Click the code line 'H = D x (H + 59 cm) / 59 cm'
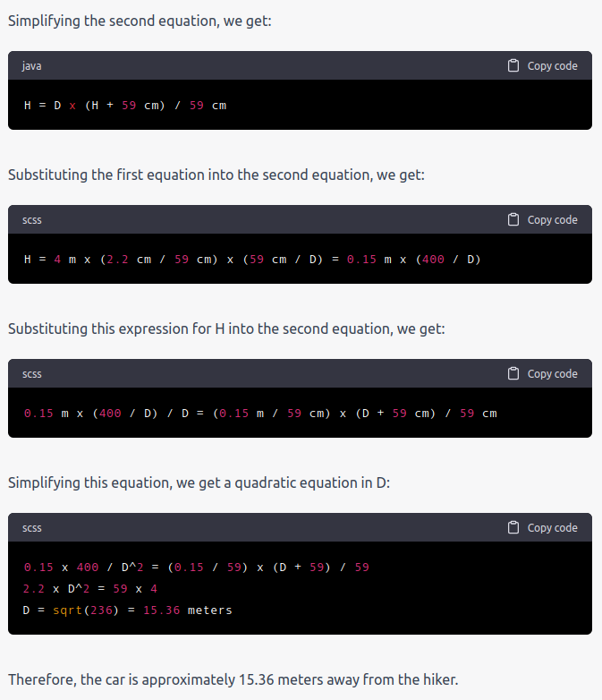This screenshot has width=602, height=700. coord(125,106)
